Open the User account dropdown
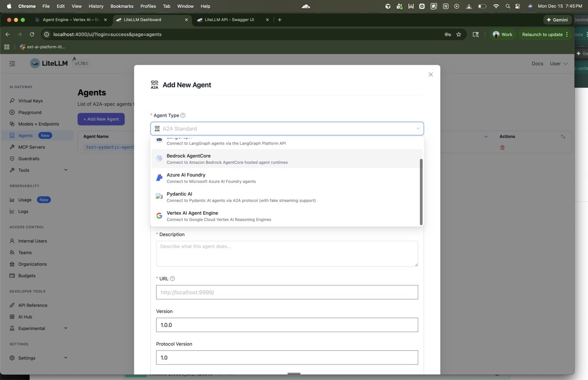The image size is (588, 380). coord(558,63)
